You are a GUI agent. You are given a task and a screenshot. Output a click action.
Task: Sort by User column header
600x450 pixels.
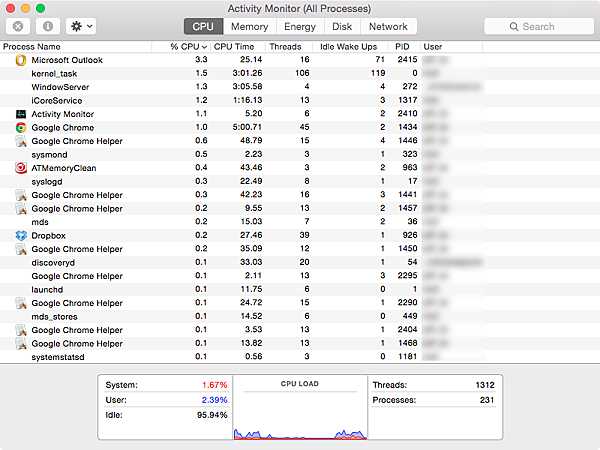[451, 47]
